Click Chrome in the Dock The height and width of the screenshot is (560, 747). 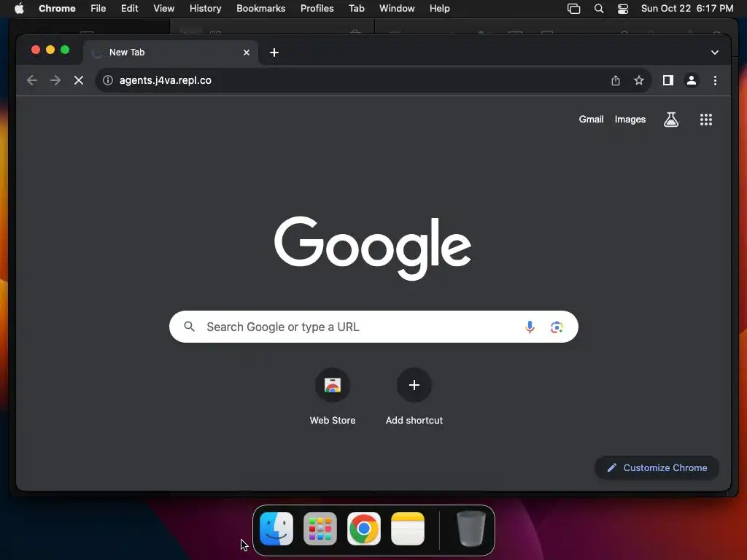pyautogui.click(x=364, y=529)
